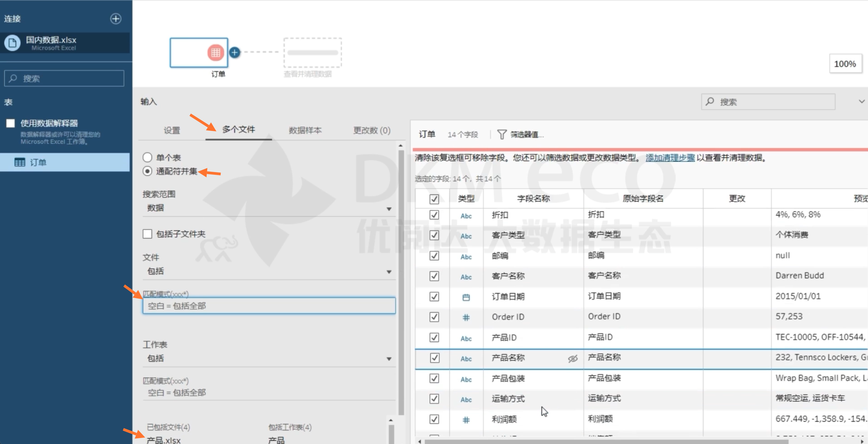Click the add connection plus icon

(x=116, y=19)
